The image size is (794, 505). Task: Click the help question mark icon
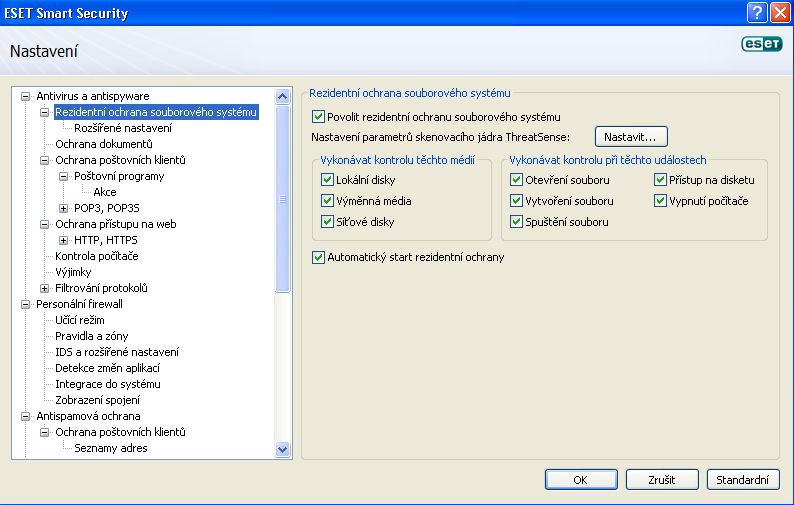coord(757,12)
